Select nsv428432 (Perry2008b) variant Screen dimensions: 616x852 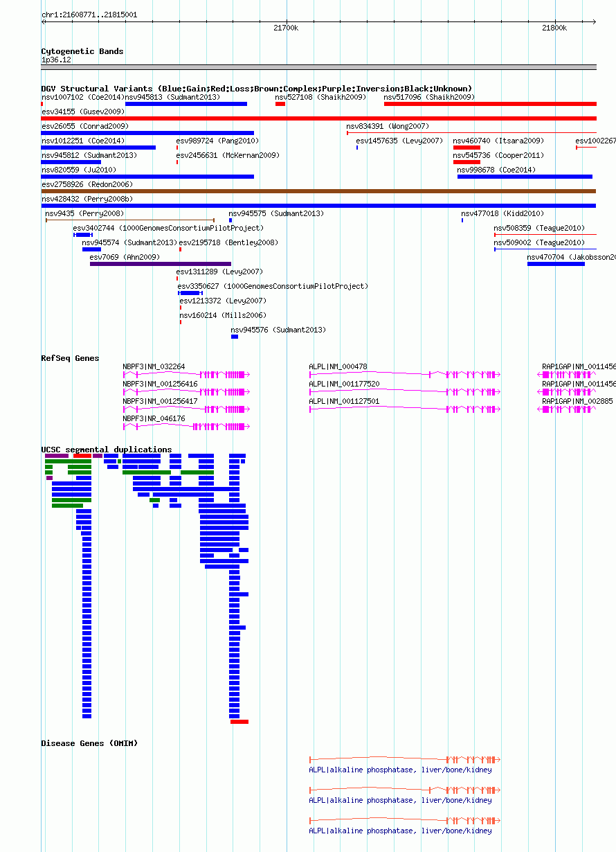pyautogui.click(x=318, y=206)
